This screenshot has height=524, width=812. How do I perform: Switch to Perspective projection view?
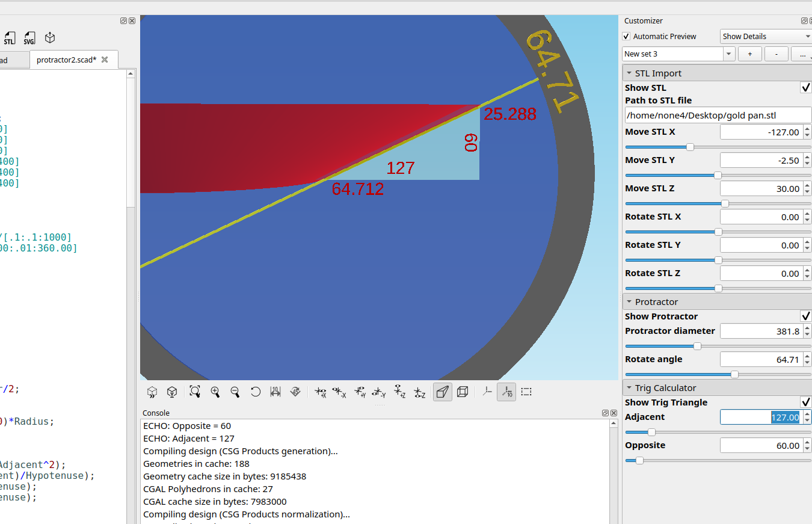[x=443, y=392]
